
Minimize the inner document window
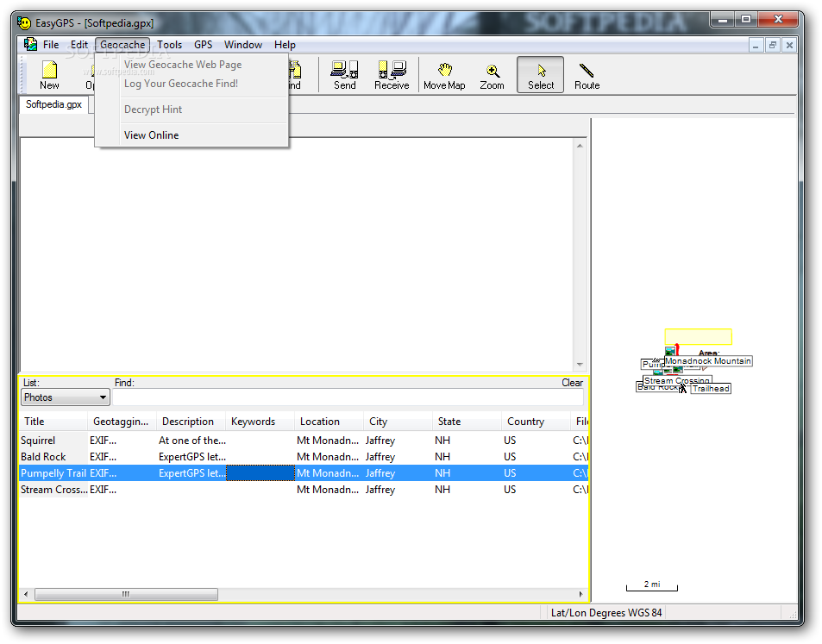(x=756, y=45)
